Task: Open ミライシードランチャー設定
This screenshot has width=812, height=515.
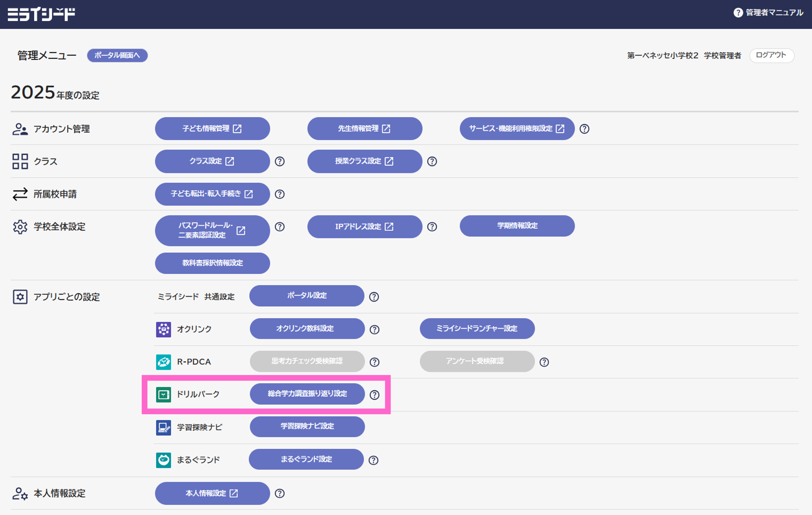Action: [x=477, y=328]
